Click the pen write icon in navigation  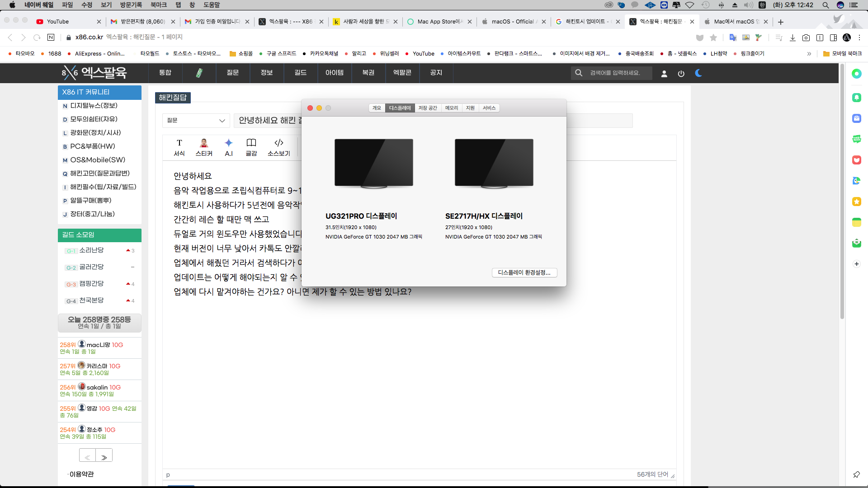pyautogui.click(x=199, y=73)
